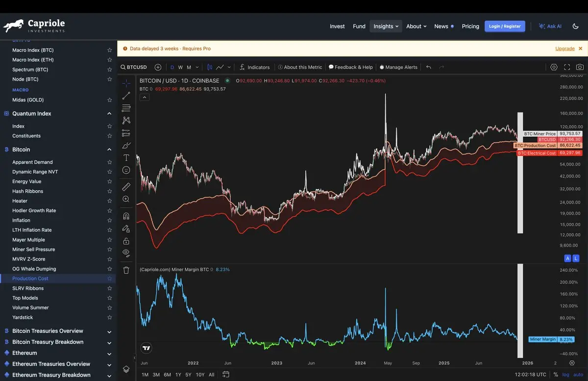The image size is (588, 381).
Task: Select the text annotation tool
Action: (x=126, y=157)
